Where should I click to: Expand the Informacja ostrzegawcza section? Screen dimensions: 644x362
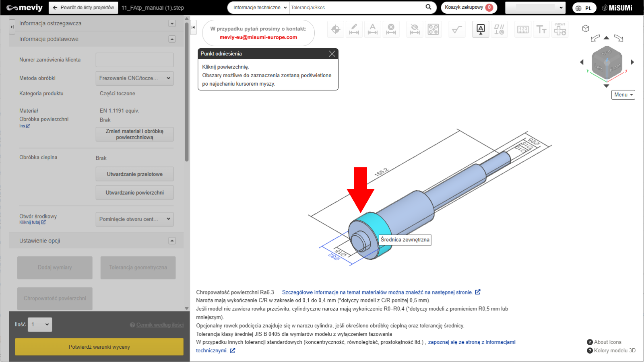(x=172, y=23)
